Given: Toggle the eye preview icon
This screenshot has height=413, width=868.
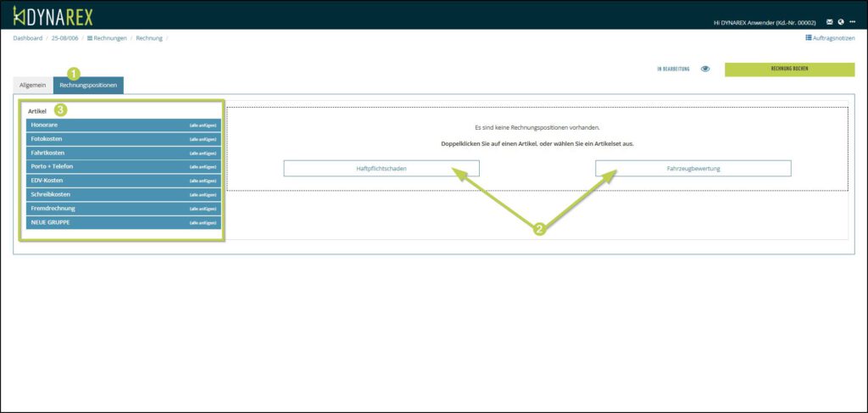Looking at the screenshot, I should pos(705,69).
